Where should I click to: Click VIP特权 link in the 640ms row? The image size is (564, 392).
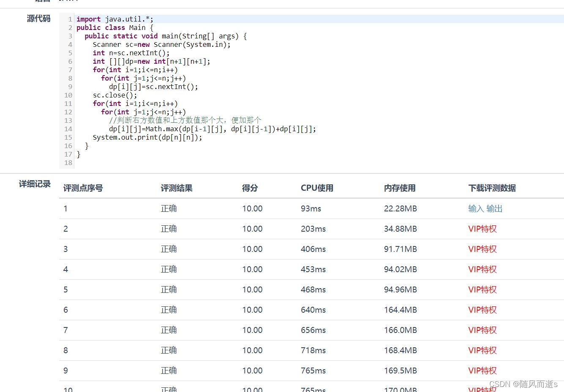pos(482,310)
